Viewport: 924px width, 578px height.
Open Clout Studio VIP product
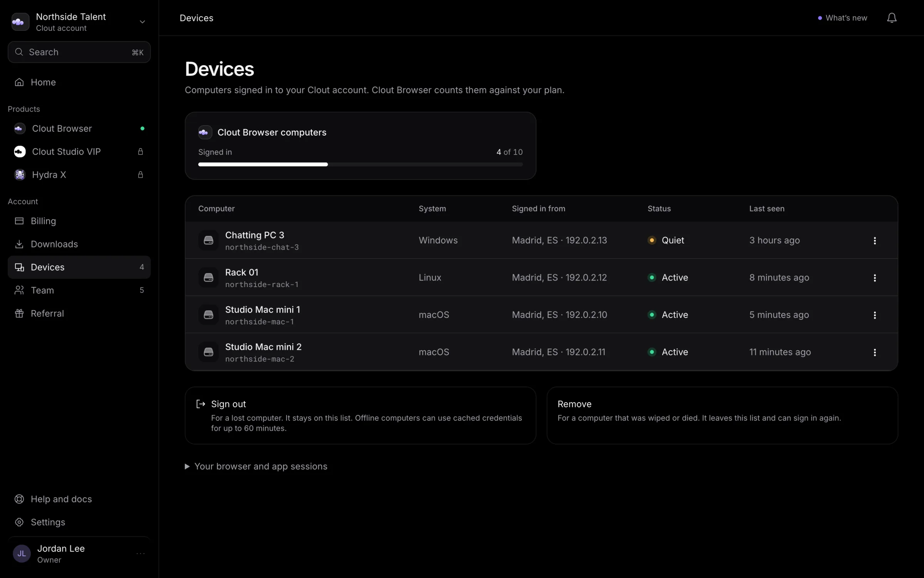[79, 151]
